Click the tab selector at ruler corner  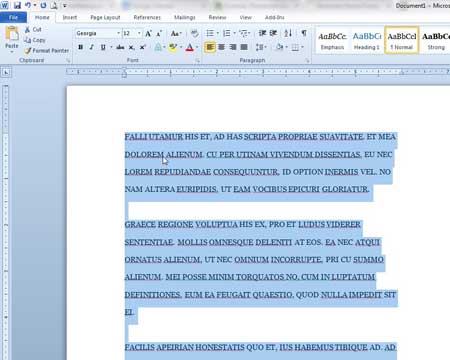(6, 72)
